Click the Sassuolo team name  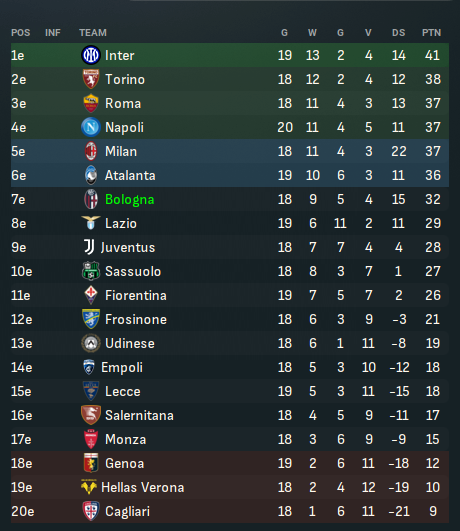tap(133, 271)
